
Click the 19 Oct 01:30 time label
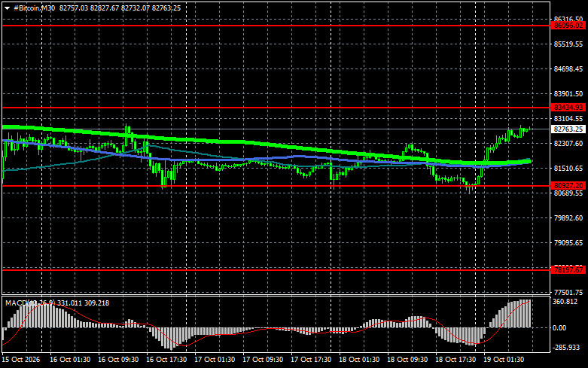click(504, 360)
